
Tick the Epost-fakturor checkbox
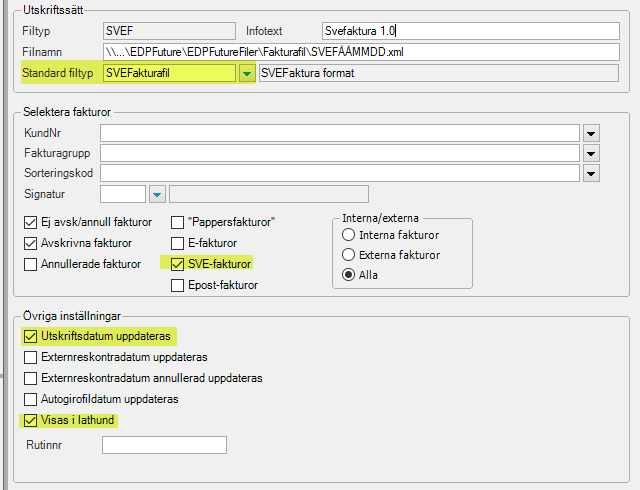coord(177,285)
